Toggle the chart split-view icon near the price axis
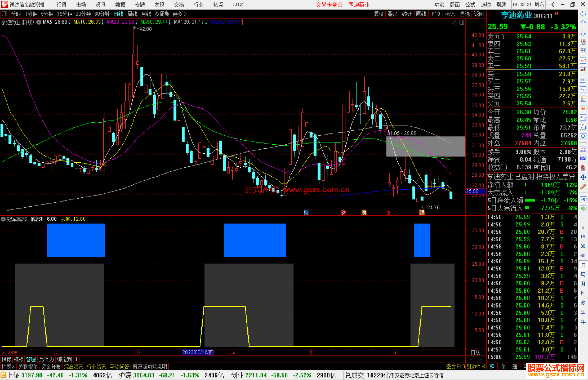This screenshot has height=380, width=588. point(462,22)
